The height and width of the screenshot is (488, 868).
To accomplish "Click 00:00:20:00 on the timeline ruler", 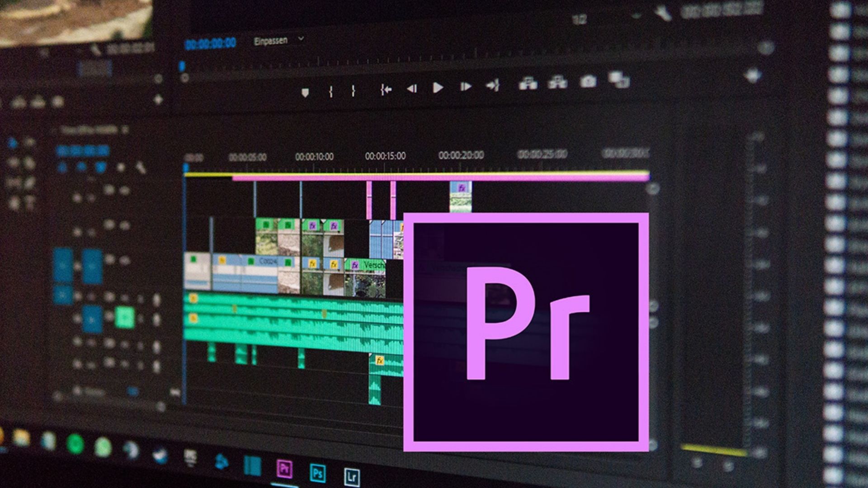I will point(461,155).
